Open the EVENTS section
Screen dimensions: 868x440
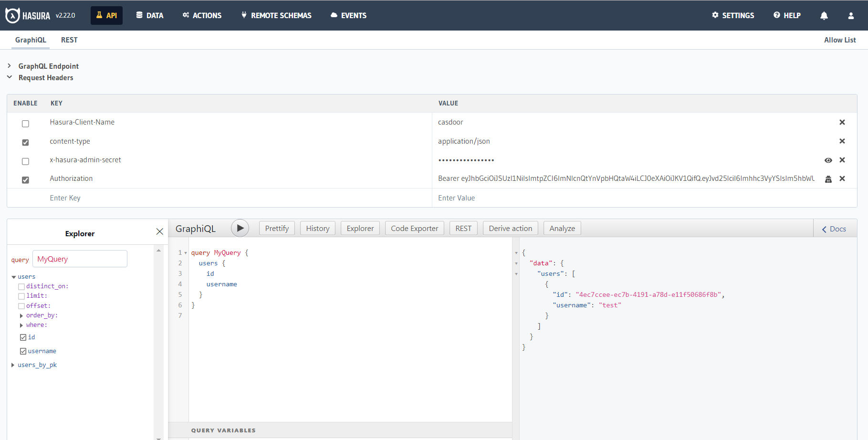point(348,15)
